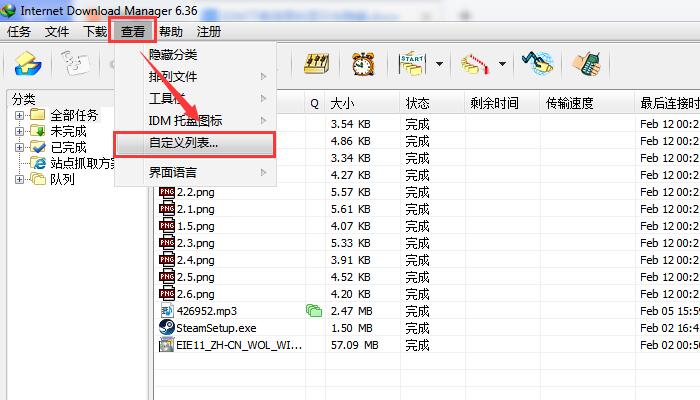This screenshot has width=700, height=400.
Task: Click the resume download toolbar icon
Action: click(x=76, y=64)
